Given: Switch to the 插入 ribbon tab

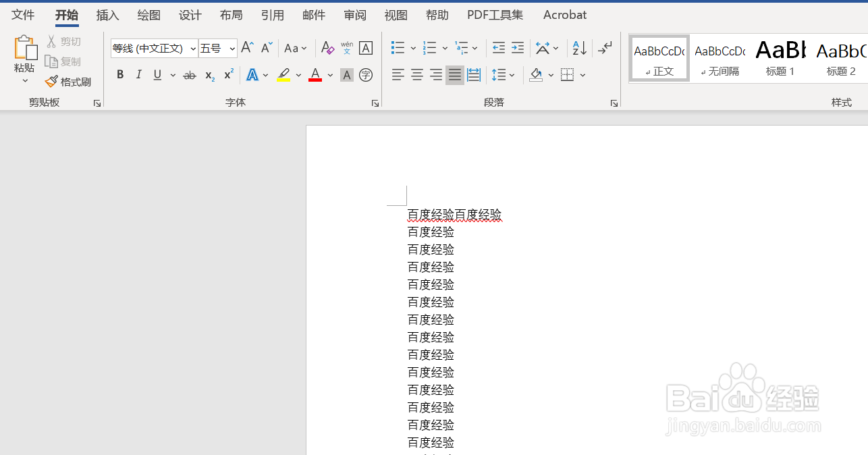Looking at the screenshot, I should [x=107, y=14].
